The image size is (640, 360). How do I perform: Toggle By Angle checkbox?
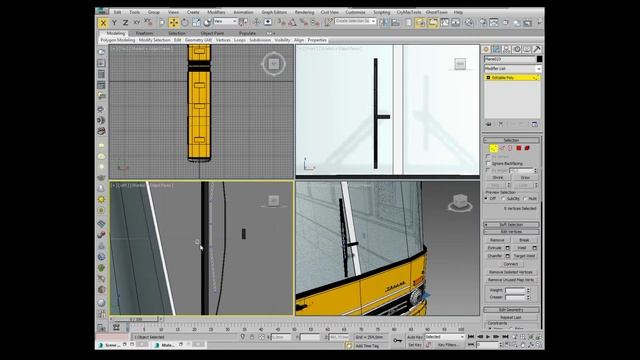pos(488,170)
